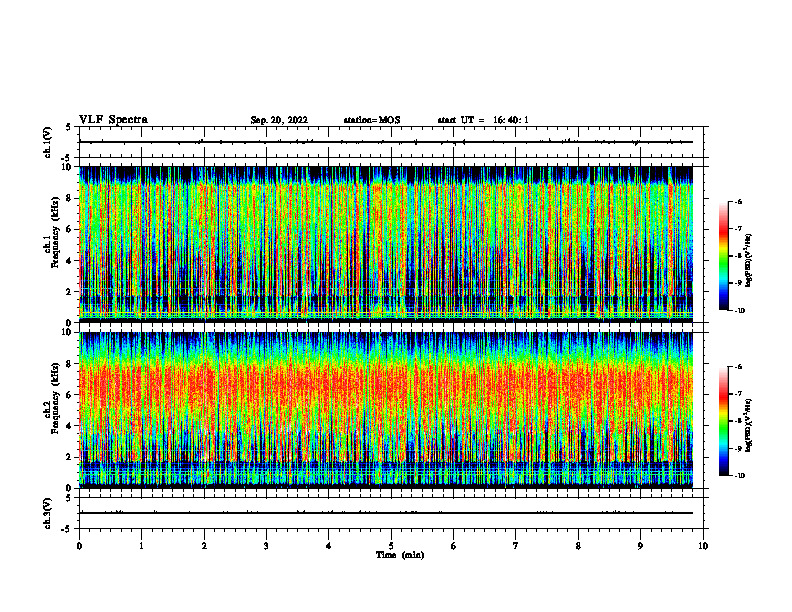The height and width of the screenshot is (612, 792).
Task: Click the ch.1(V) waveform axis label
Action: point(48,142)
